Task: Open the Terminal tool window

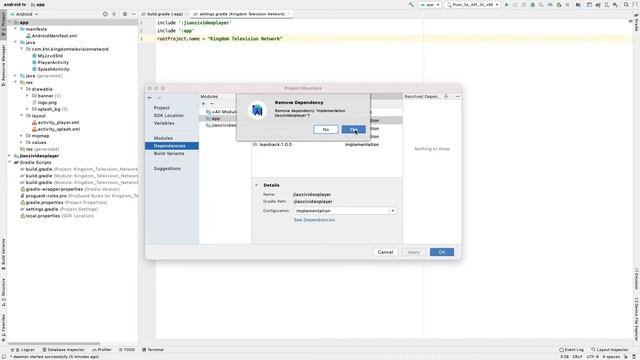Action: (x=153, y=350)
